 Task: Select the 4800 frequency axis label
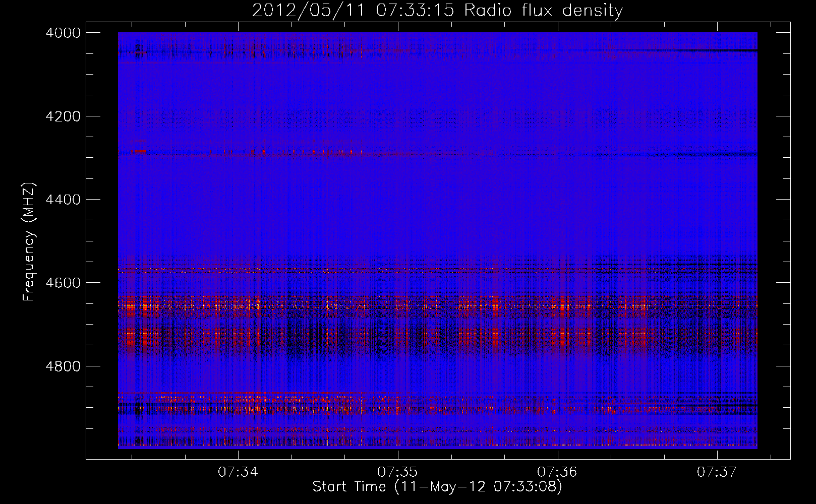[x=63, y=366]
